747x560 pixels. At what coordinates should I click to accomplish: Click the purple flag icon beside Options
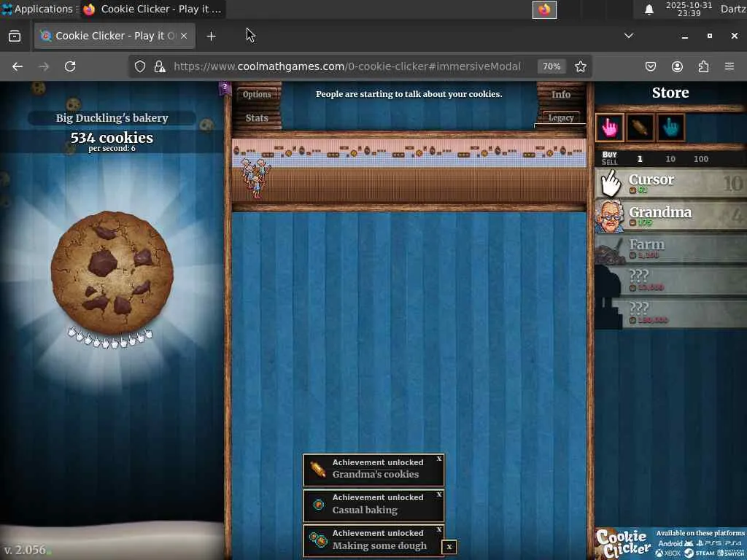tap(225, 88)
